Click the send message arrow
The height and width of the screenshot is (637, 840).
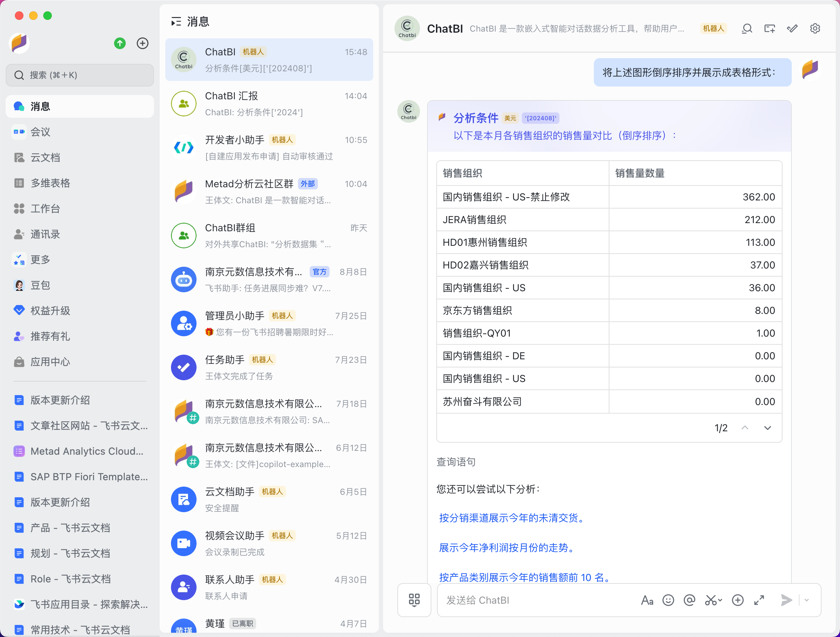click(x=786, y=600)
